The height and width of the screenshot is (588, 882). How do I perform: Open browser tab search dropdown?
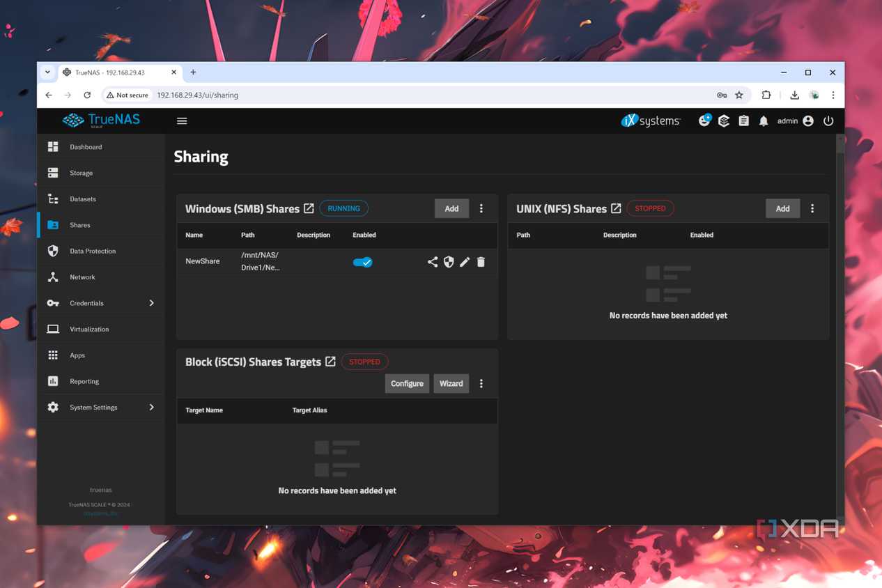(47, 72)
